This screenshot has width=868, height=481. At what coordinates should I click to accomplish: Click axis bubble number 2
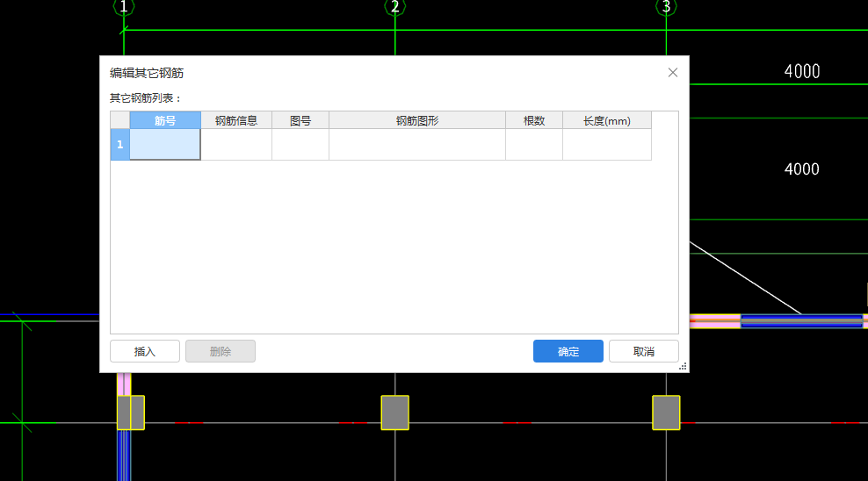point(394,7)
